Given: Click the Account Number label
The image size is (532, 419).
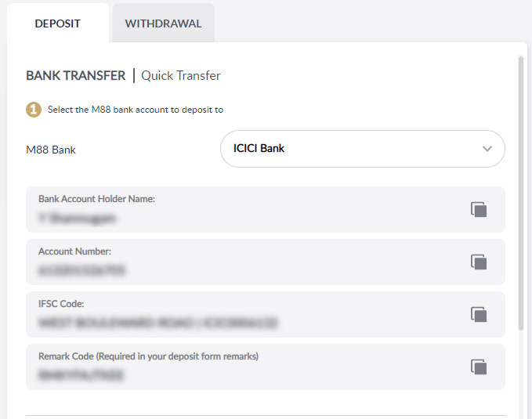Looking at the screenshot, I should coord(75,251).
